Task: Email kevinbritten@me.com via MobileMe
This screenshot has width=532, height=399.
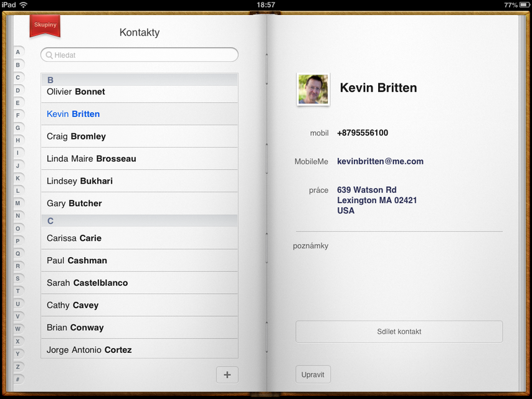Action: pyautogui.click(x=380, y=161)
